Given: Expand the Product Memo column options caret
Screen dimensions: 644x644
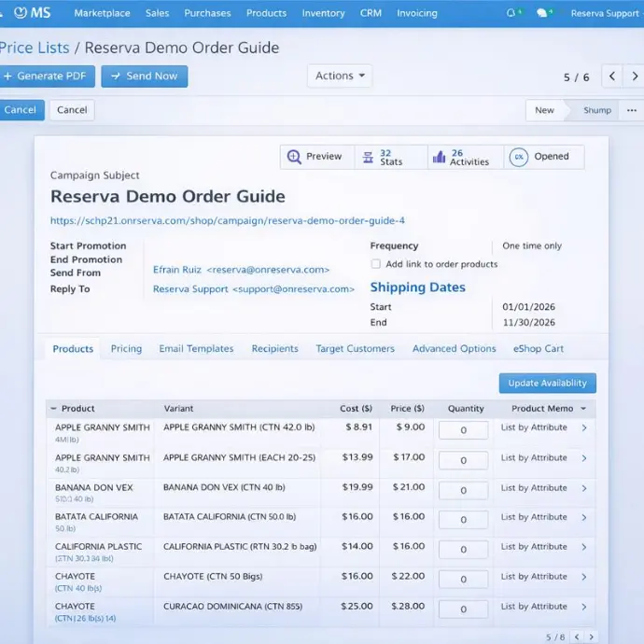Looking at the screenshot, I should tap(583, 409).
